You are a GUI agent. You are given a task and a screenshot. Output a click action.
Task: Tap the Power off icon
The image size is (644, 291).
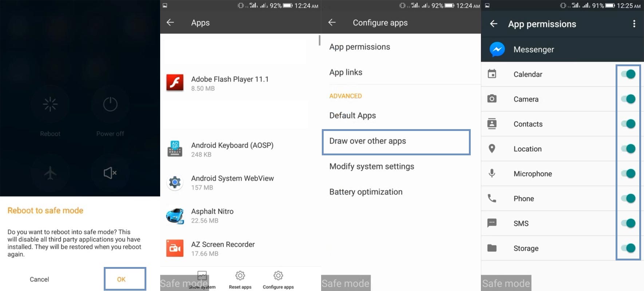pos(110,105)
